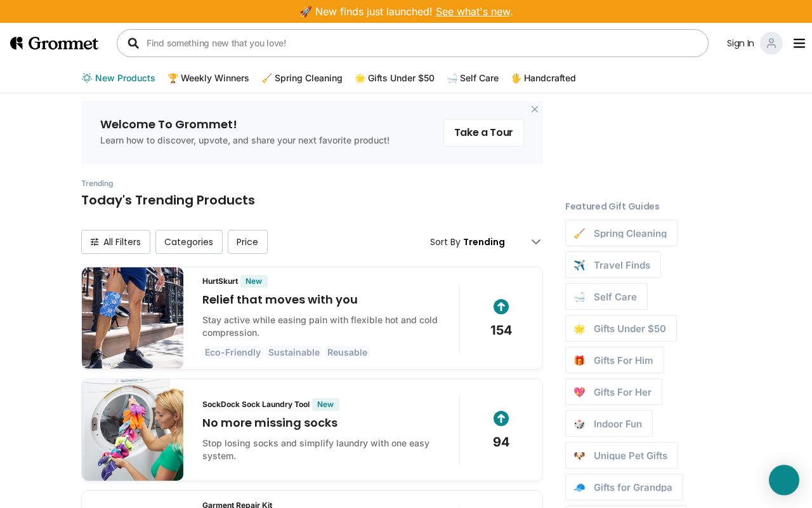The image size is (812, 508).
Task: Open the Sort By Trending dropdown
Action: (x=485, y=242)
